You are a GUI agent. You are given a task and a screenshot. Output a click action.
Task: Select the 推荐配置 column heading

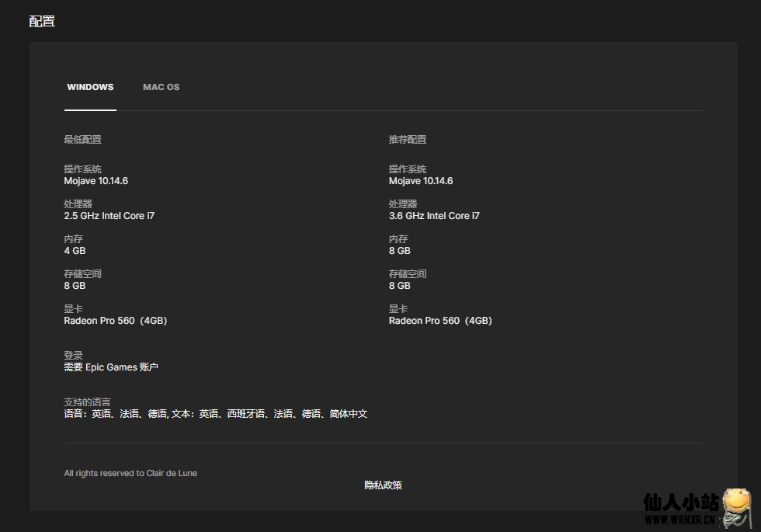pos(408,140)
